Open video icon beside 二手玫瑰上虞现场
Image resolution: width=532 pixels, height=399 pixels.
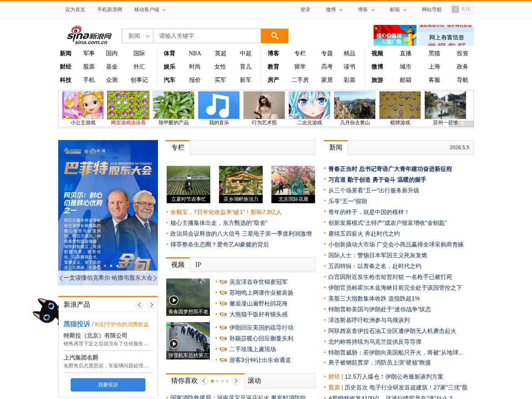(x=223, y=350)
